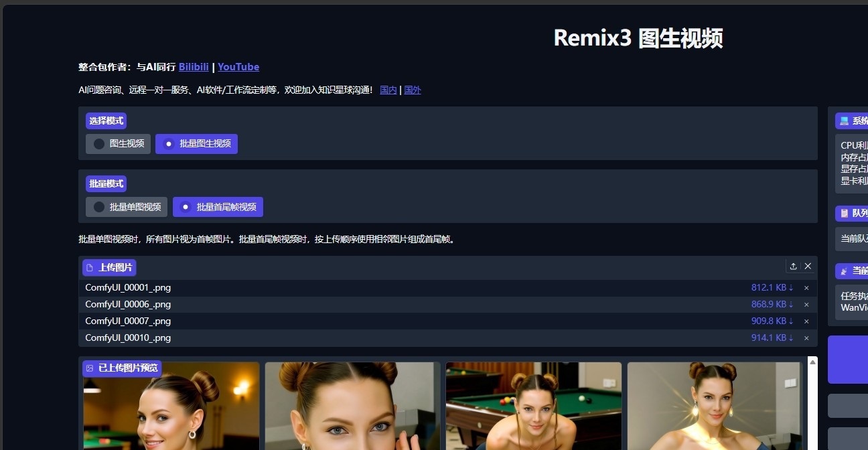This screenshot has width=868, height=450.
Task: Choose the 批量首尾帧视频 batch mode
Action: pyautogui.click(x=218, y=207)
